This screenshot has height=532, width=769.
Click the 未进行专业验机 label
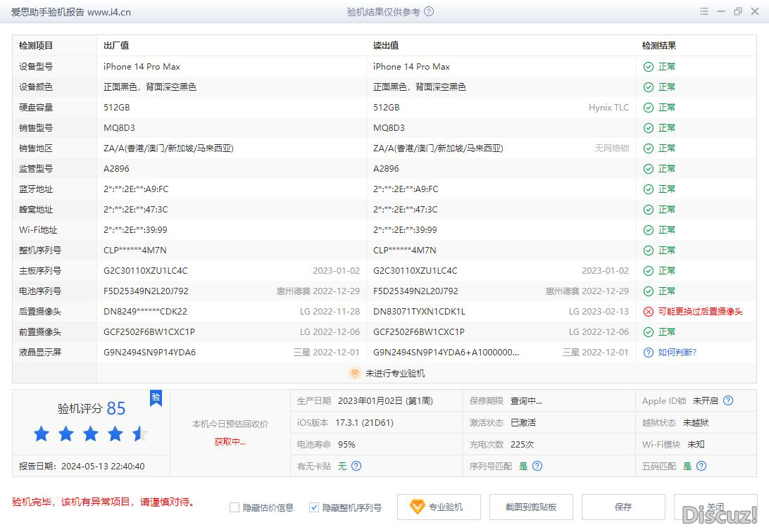pos(395,373)
